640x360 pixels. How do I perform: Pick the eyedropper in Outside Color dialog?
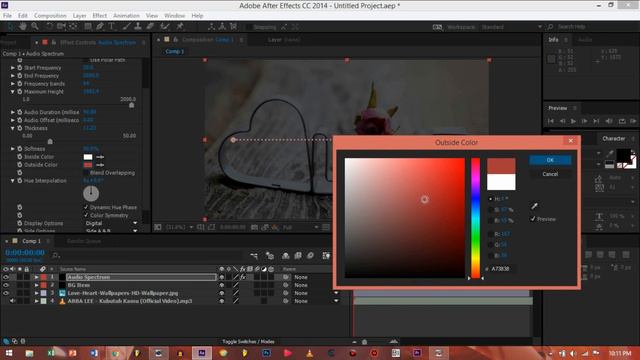click(534, 206)
